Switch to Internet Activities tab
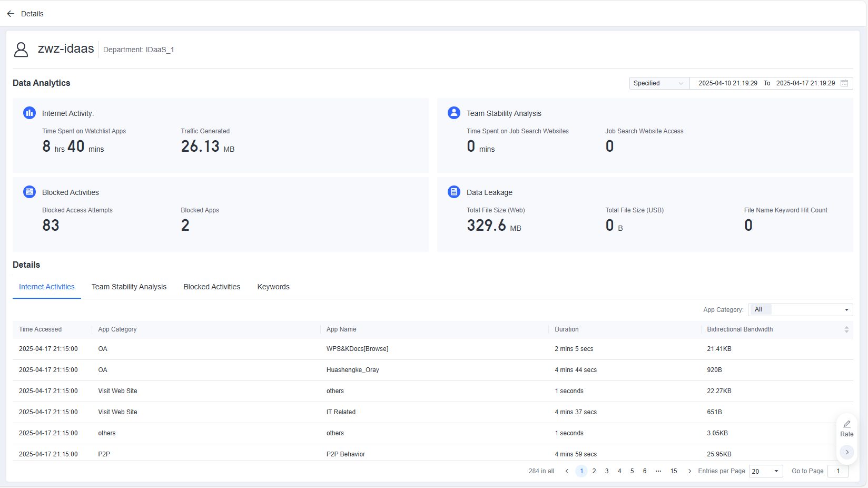 tap(47, 287)
